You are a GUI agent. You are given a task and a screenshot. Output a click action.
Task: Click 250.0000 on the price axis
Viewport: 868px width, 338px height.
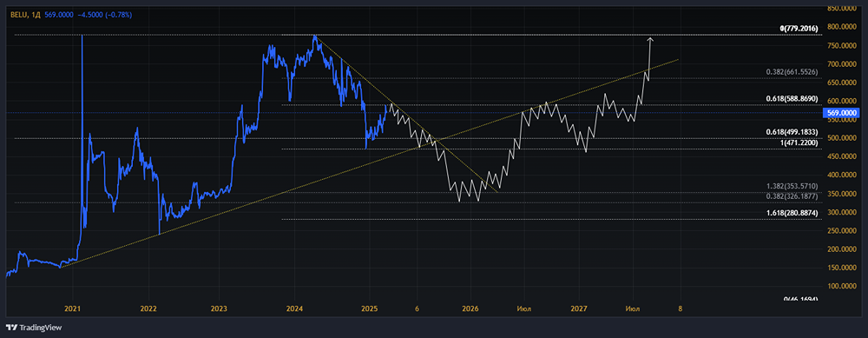[x=843, y=230]
